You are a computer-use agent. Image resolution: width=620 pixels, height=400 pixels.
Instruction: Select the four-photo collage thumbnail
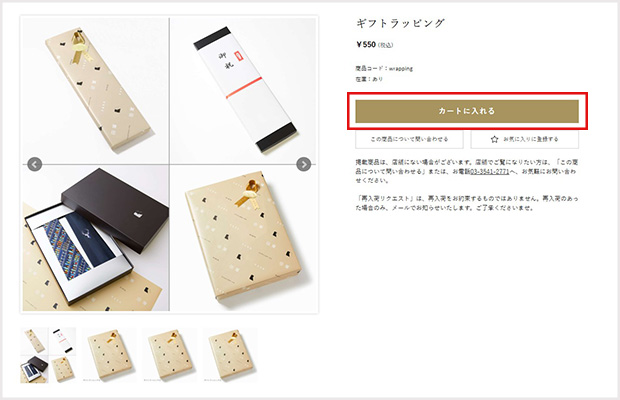click(48, 355)
